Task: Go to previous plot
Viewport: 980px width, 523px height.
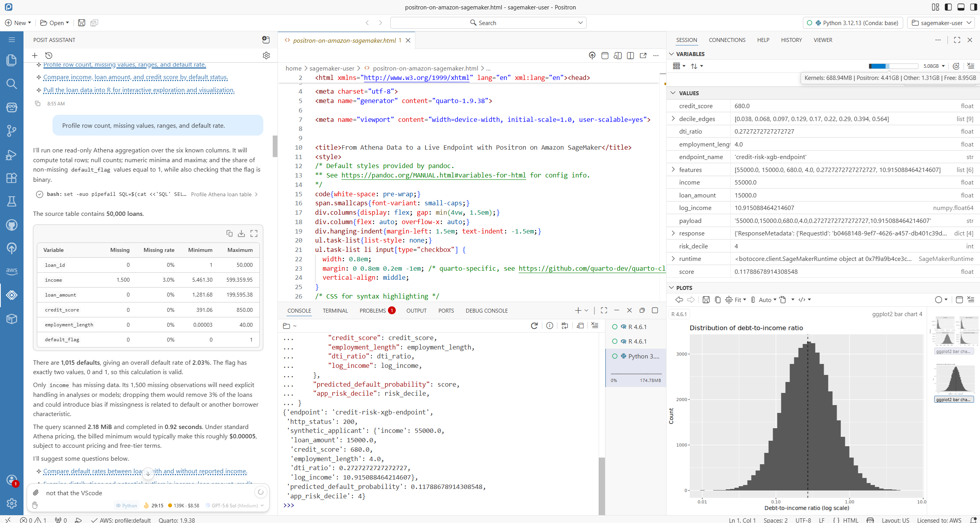Action: pos(679,300)
